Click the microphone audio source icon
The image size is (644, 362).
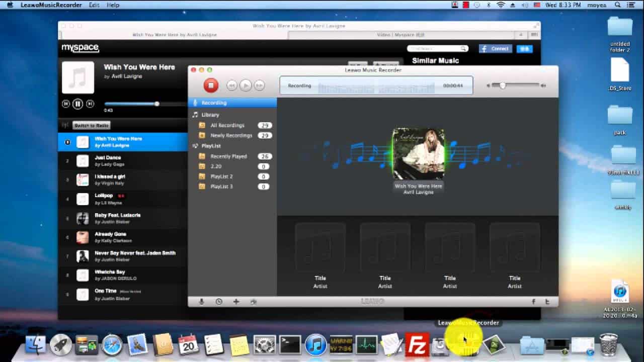coord(202,302)
